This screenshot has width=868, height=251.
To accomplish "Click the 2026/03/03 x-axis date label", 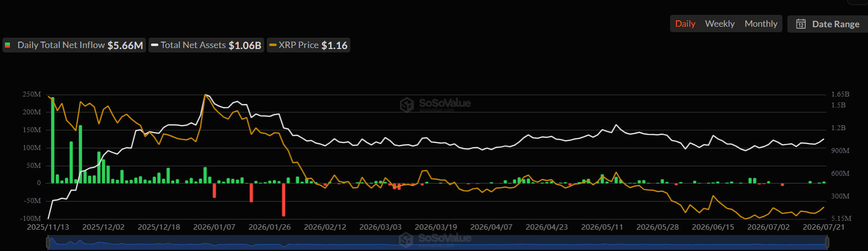I will point(381,227).
